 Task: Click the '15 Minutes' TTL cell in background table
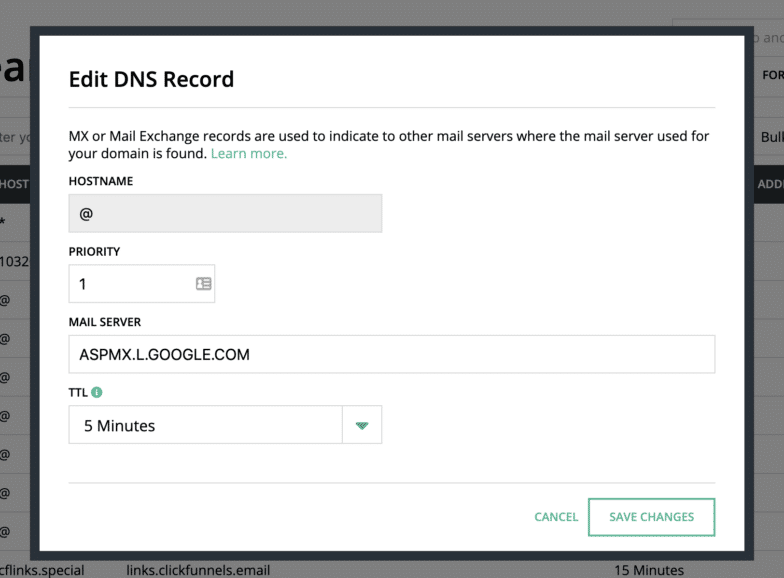point(649,570)
